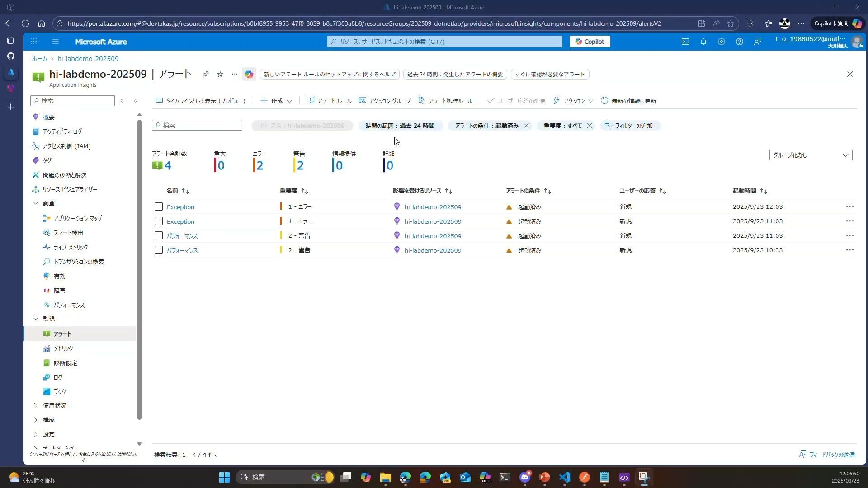Click the ホーム breadcrumb link
The width and height of the screenshot is (868, 488).
click(40, 59)
